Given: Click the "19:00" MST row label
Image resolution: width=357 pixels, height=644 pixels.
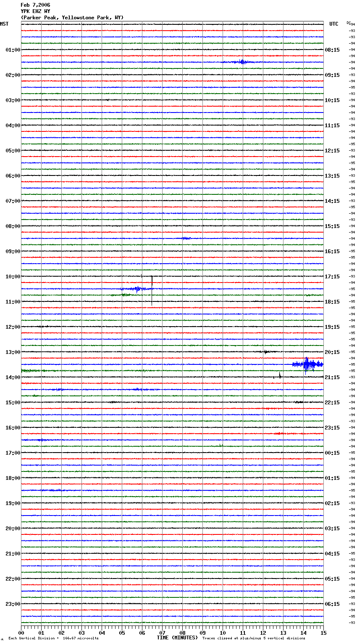Looking at the screenshot, I should pos(13,503).
